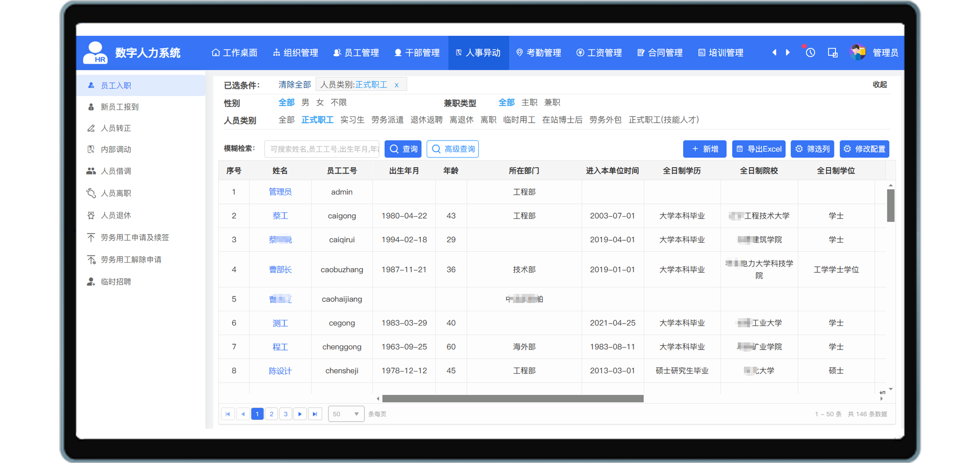Filter 人员类别 by 在站博士后

click(x=562, y=120)
